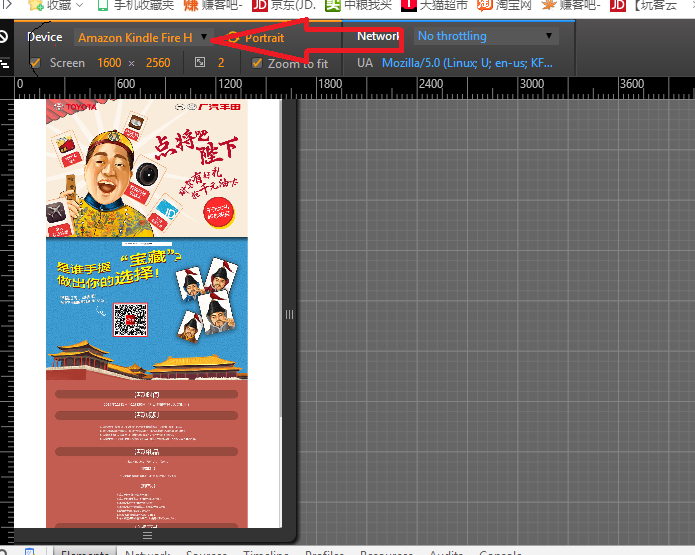Click the Device dropdown arrow
The height and width of the screenshot is (555, 695).
(x=204, y=36)
